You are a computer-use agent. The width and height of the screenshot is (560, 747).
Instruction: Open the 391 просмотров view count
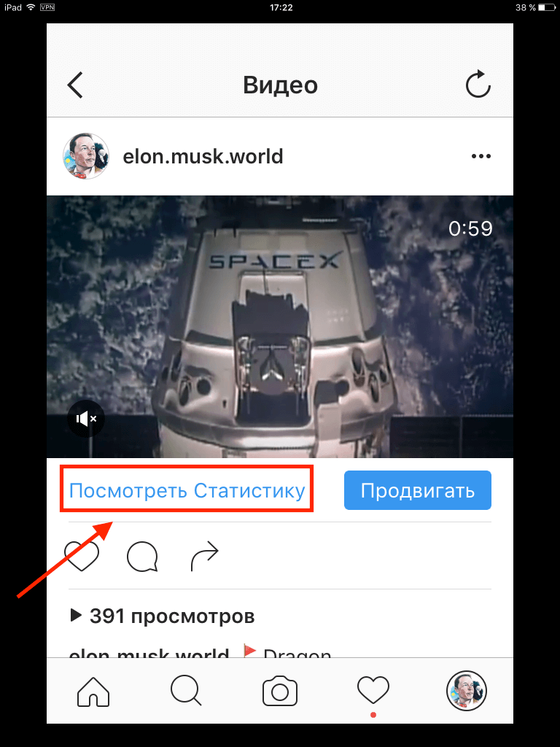[x=163, y=616]
